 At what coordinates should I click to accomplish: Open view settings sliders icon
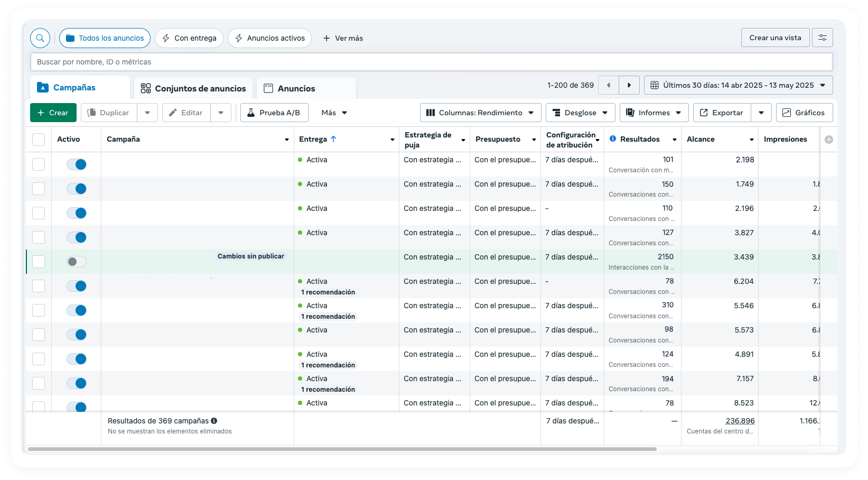[822, 38]
